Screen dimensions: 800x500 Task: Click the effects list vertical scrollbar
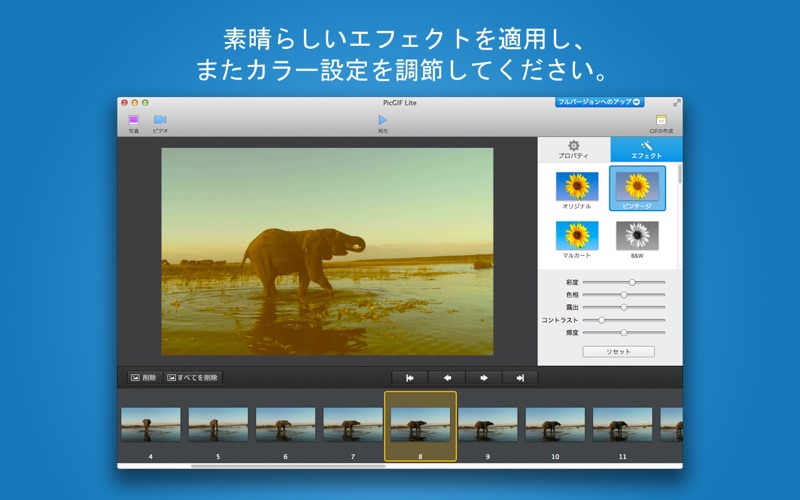coord(680,174)
